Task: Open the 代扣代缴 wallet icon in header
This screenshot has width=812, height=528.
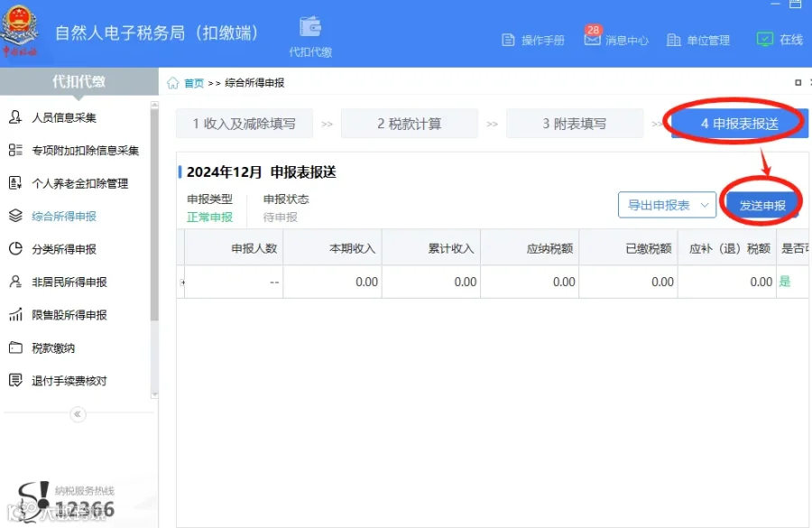Action: pyautogui.click(x=310, y=27)
